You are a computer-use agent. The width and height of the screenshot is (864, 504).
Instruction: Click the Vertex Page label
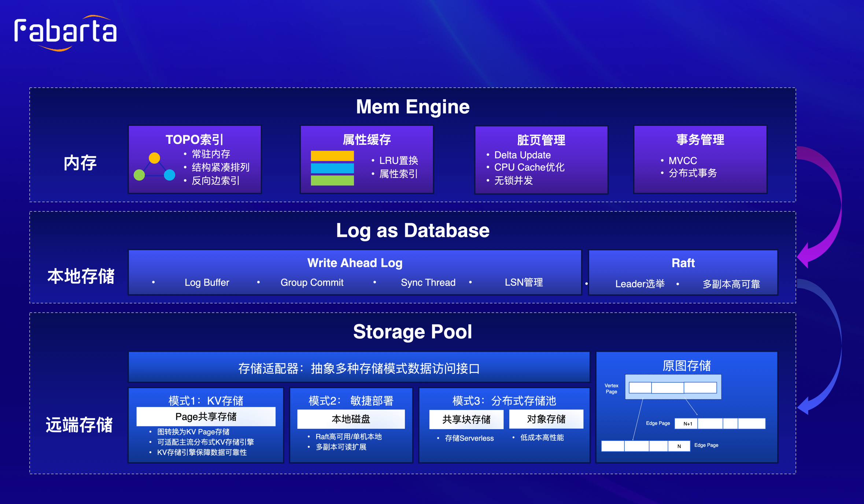(611, 389)
